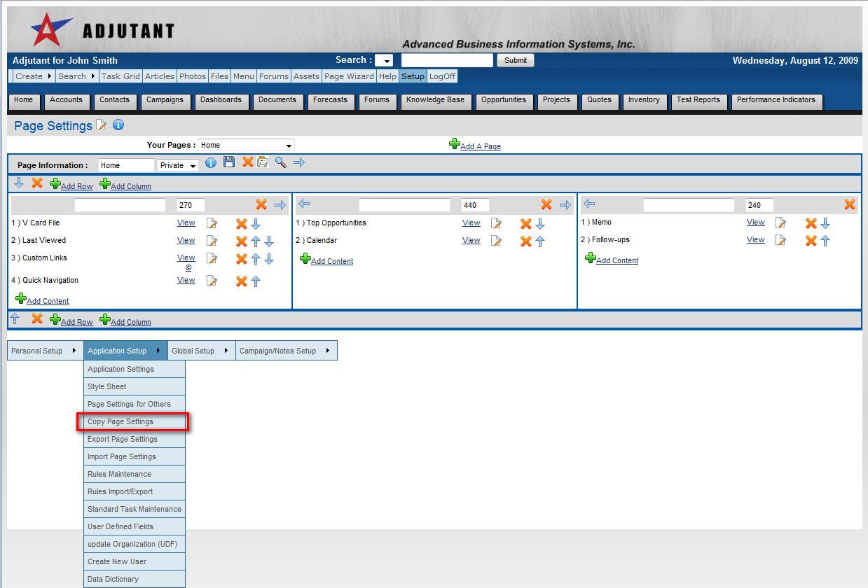This screenshot has width=868, height=588.
Task: Edit the Top Opportunities content item
Action: [x=496, y=223]
